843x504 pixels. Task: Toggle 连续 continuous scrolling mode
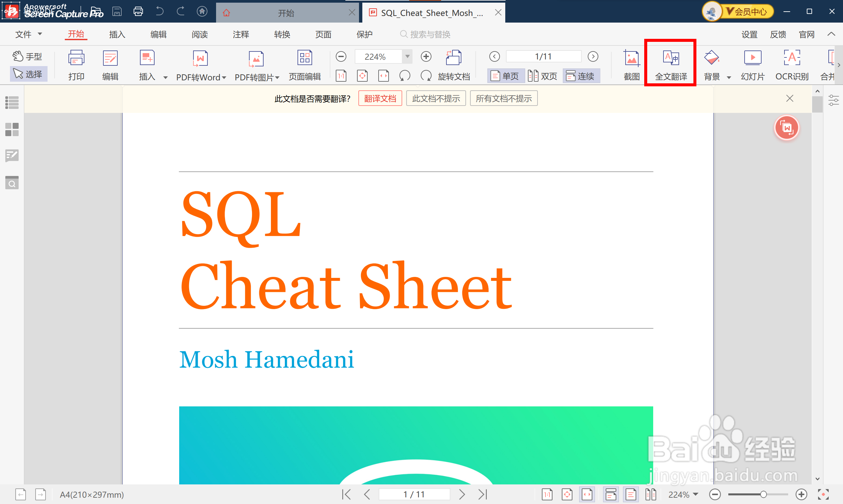581,76
